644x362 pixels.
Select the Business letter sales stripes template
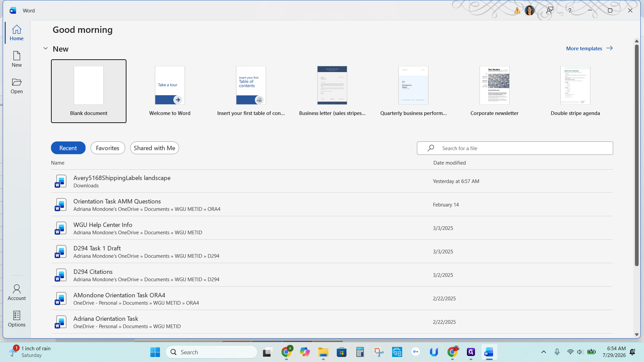point(332,91)
